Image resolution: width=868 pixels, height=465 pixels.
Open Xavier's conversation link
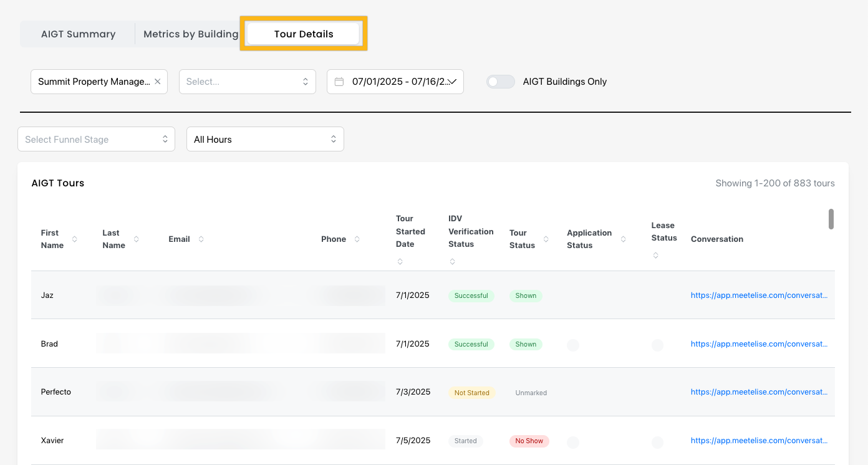759,441
